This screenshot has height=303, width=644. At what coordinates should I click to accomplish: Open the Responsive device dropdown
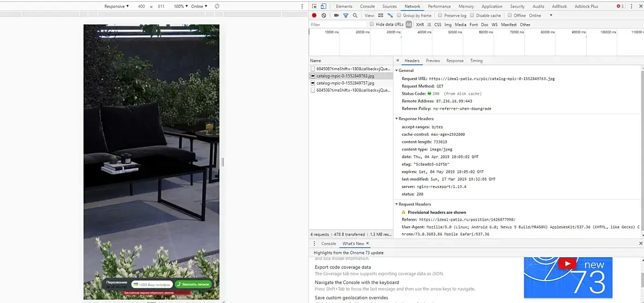[x=116, y=6]
